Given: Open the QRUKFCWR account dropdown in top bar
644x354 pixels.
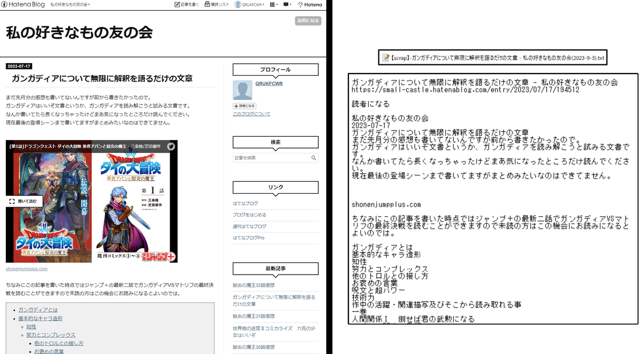Looking at the screenshot, I should tap(250, 4).
